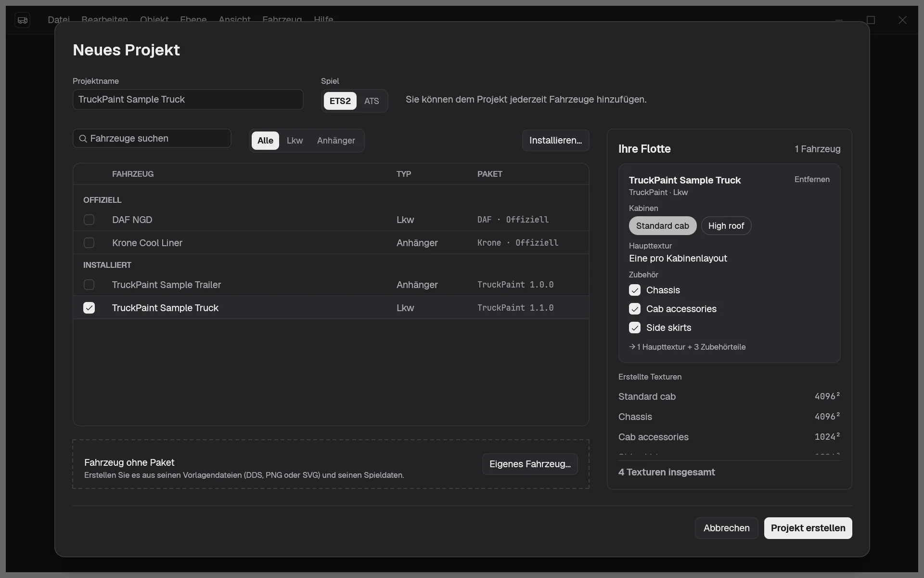Screen dimensions: 924x578
Task: Click the search magnifier icon
Action: [x=83, y=139]
